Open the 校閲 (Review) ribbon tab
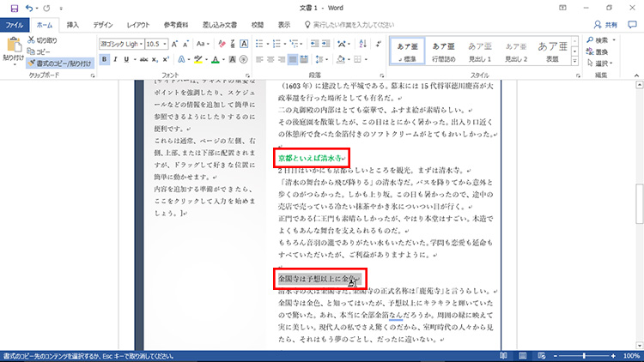The height and width of the screenshot is (362, 644). click(258, 25)
